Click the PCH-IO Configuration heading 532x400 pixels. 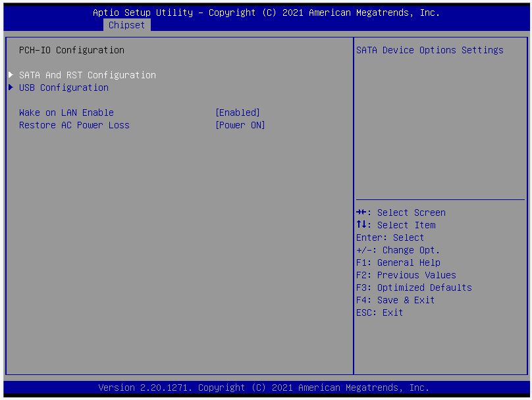pyautogui.click(x=72, y=50)
